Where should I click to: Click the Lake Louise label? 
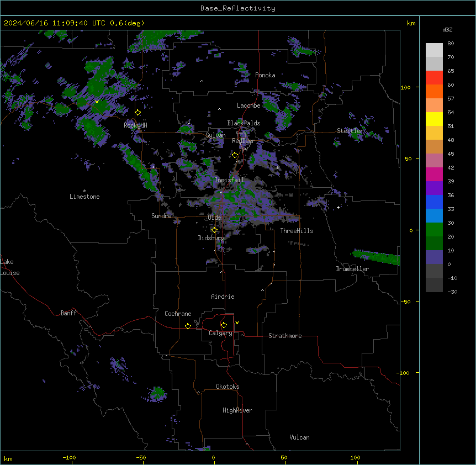click(10, 267)
